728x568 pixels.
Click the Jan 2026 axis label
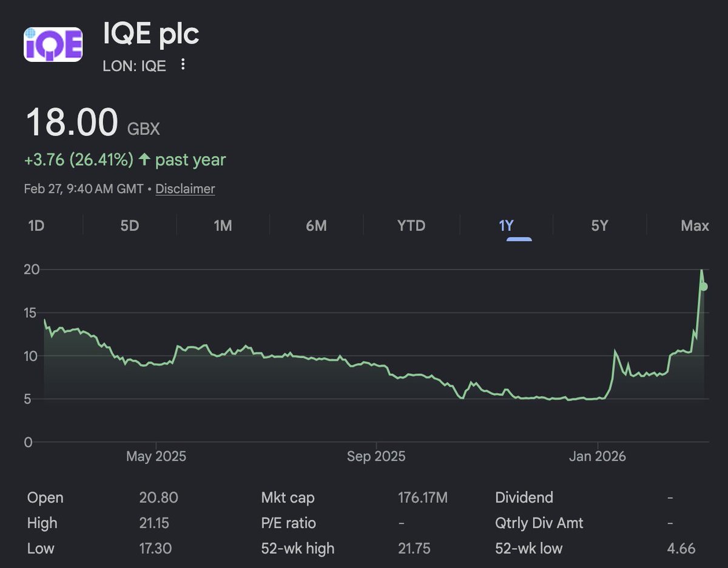tap(598, 456)
